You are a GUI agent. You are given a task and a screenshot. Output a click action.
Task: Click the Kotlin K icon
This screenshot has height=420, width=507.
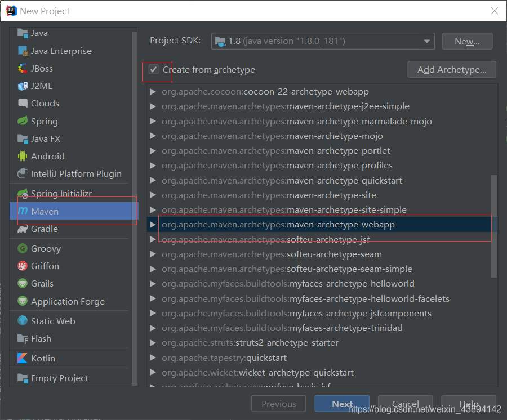[23, 358]
